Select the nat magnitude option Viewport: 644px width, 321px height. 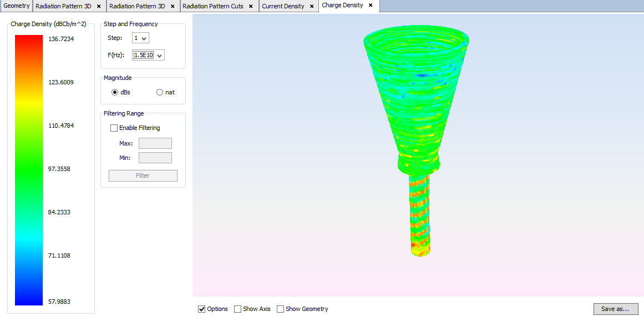[160, 92]
